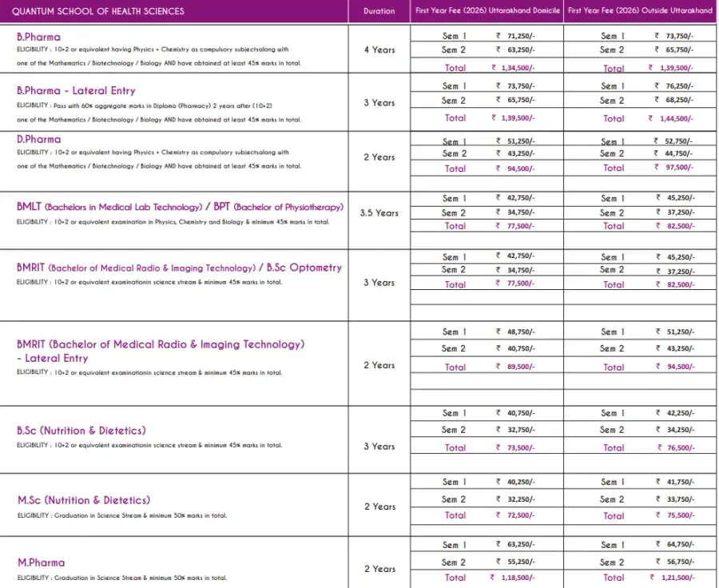The height and width of the screenshot is (588, 719).
Task: Click the Uttarakhand Domicile fee column header
Action: click(487, 11)
